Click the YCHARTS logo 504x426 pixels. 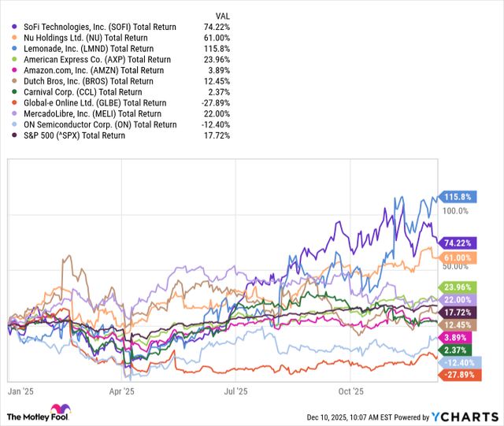coord(469,416)
